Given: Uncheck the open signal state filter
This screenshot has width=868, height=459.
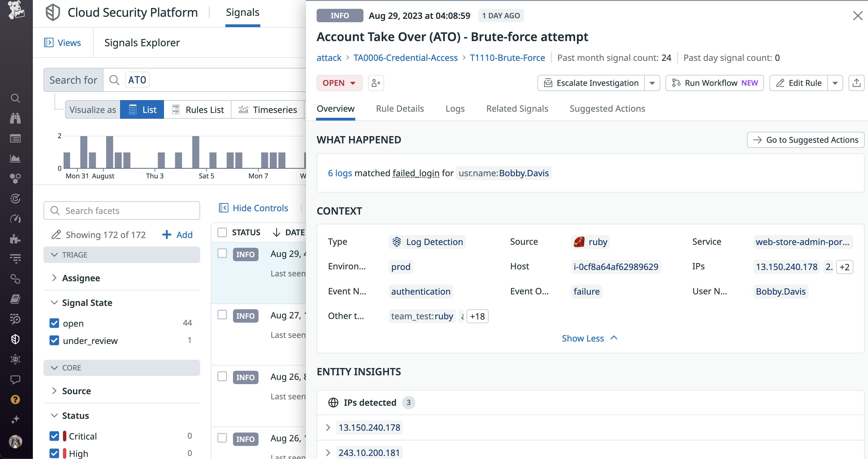Looking at the screenshot, I should click(x=54, y=323).
